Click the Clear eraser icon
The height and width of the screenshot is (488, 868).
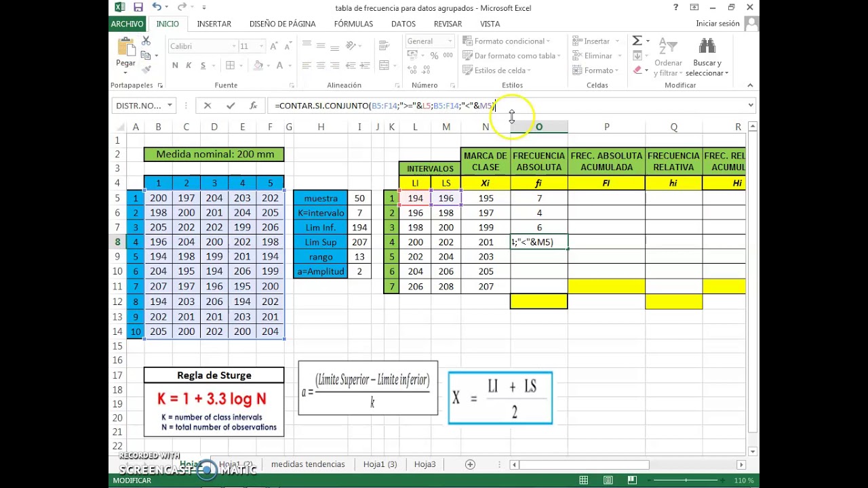click(x=637, y=70)
